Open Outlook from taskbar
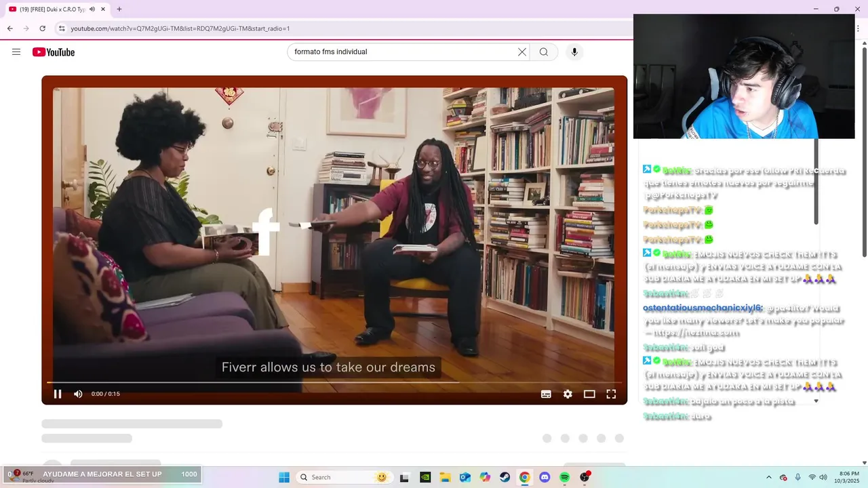Image resolution: width=868 pixels, height=488 pixels. tap(465, 477)
